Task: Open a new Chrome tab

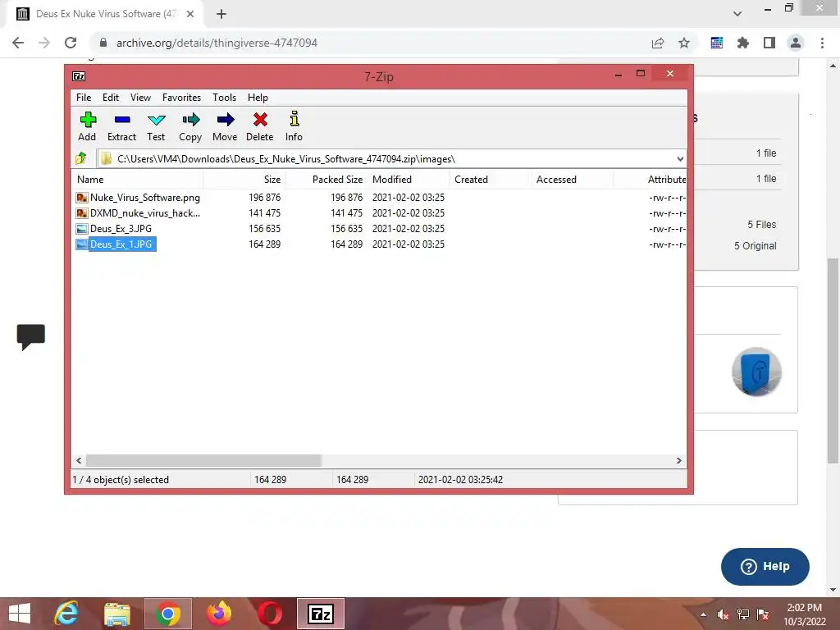Action: [x=221, y=14]
